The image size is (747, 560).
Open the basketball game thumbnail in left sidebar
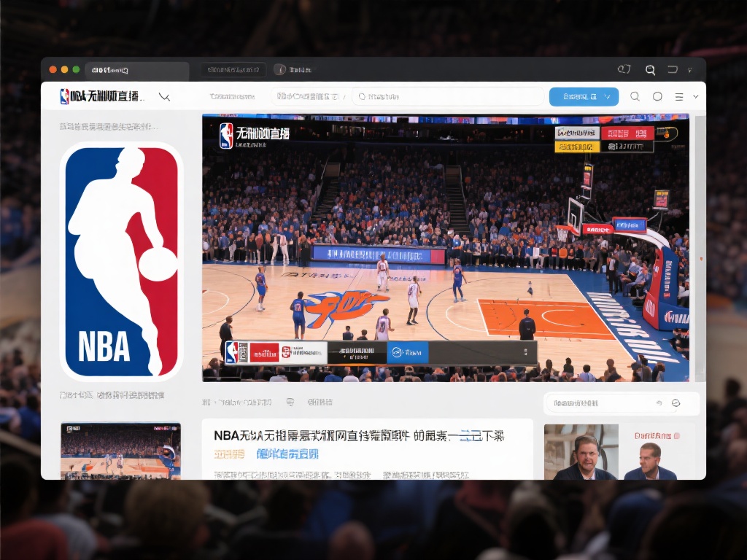120,450
